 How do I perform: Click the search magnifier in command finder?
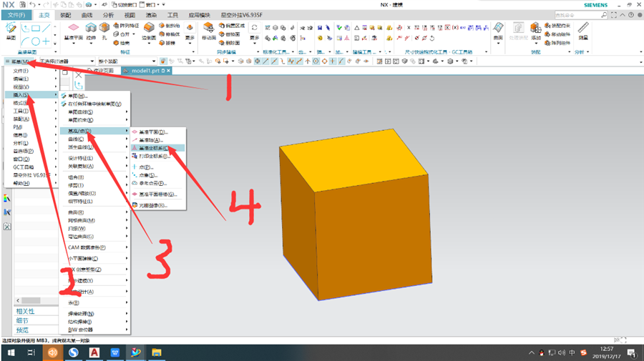click(x=604, y=15)
